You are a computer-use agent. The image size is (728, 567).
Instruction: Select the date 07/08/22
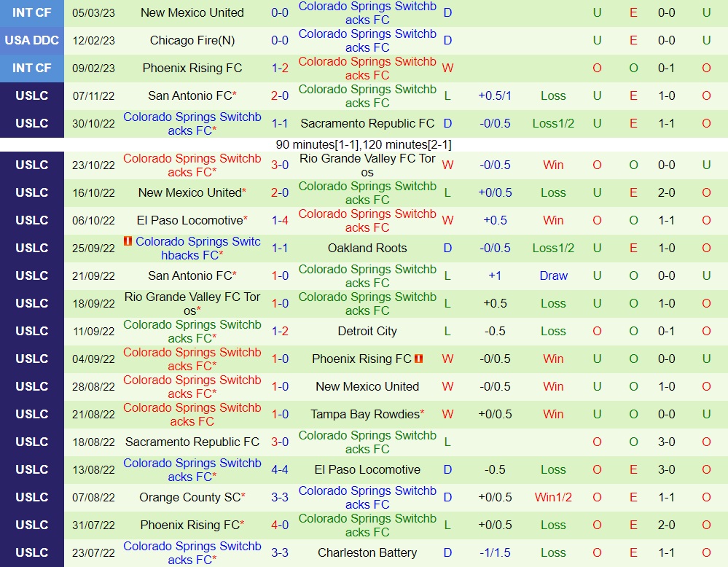point(93,497)
